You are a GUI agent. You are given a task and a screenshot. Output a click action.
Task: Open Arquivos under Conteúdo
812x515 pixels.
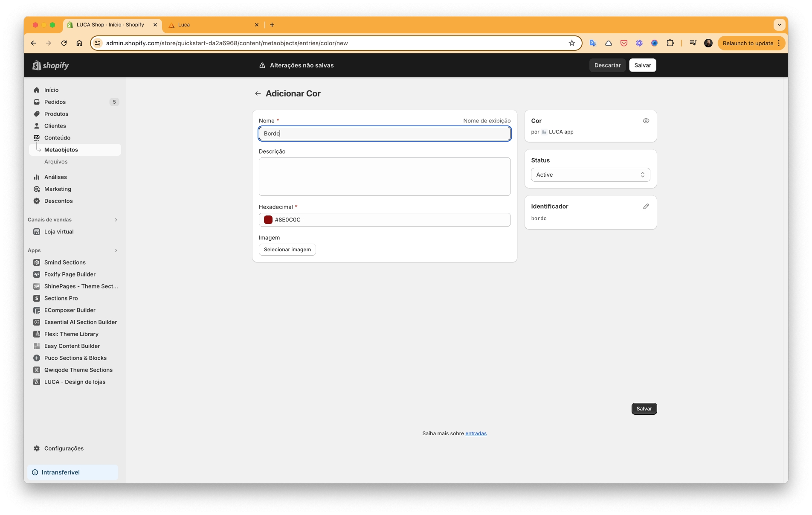(x=56, y=162)
